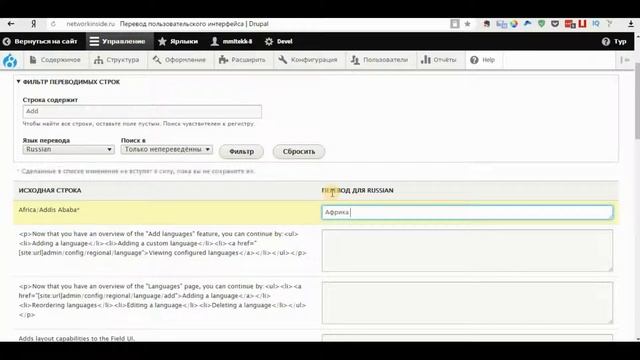The image size is (640, 360).
Task: Click the Africa/Addis Ababa source string
Action: pyautogui.click(x=49, y=210)
